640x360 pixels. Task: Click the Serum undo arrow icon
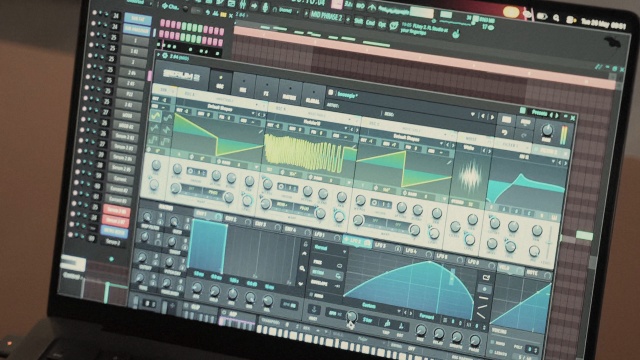[x=505, y=132]
